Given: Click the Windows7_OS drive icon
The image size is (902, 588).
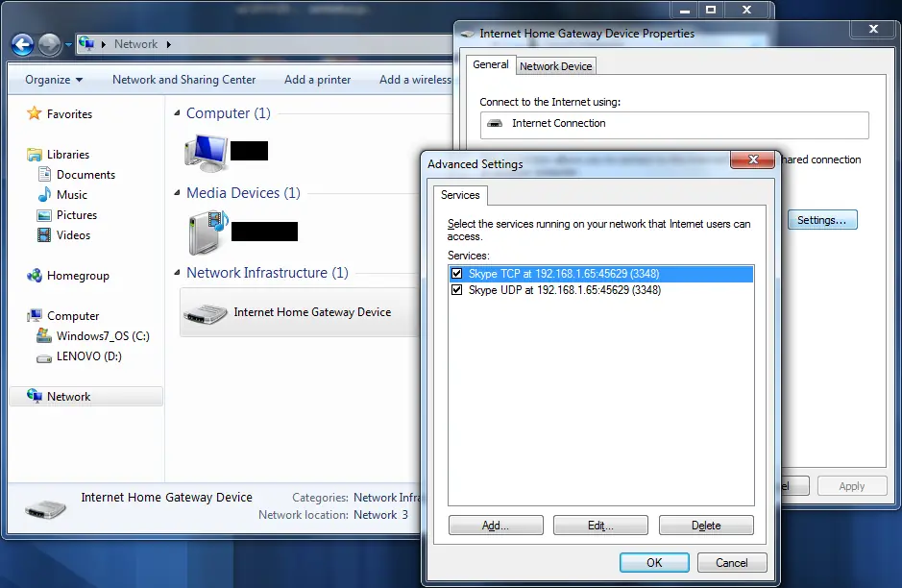Looking at the screenshot, I should coord(44,335).
